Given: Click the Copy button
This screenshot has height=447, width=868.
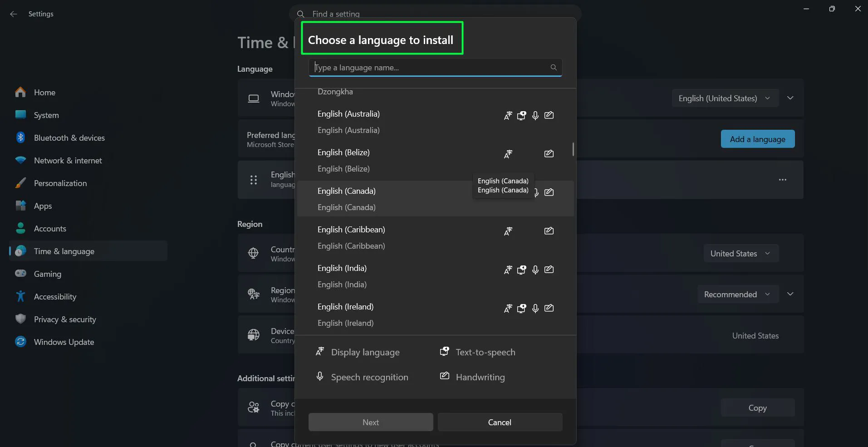Looking at the screenshot, I should [757, 408].
